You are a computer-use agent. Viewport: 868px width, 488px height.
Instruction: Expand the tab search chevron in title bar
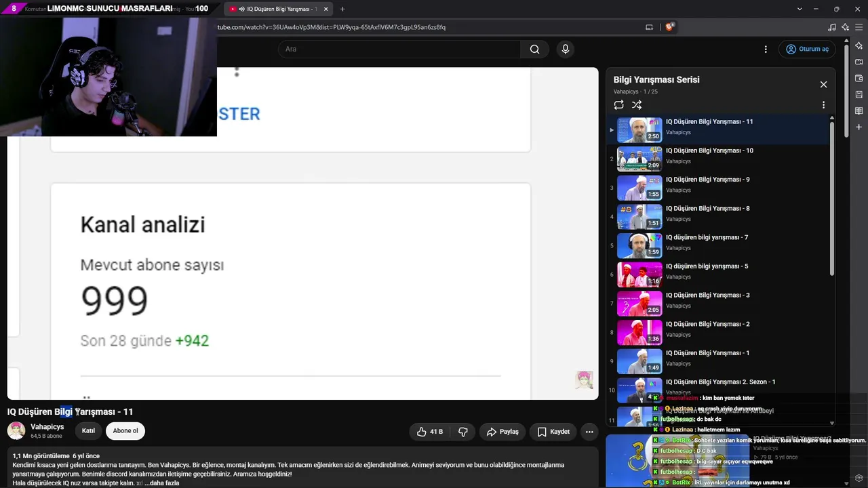[x=800, y=9]
